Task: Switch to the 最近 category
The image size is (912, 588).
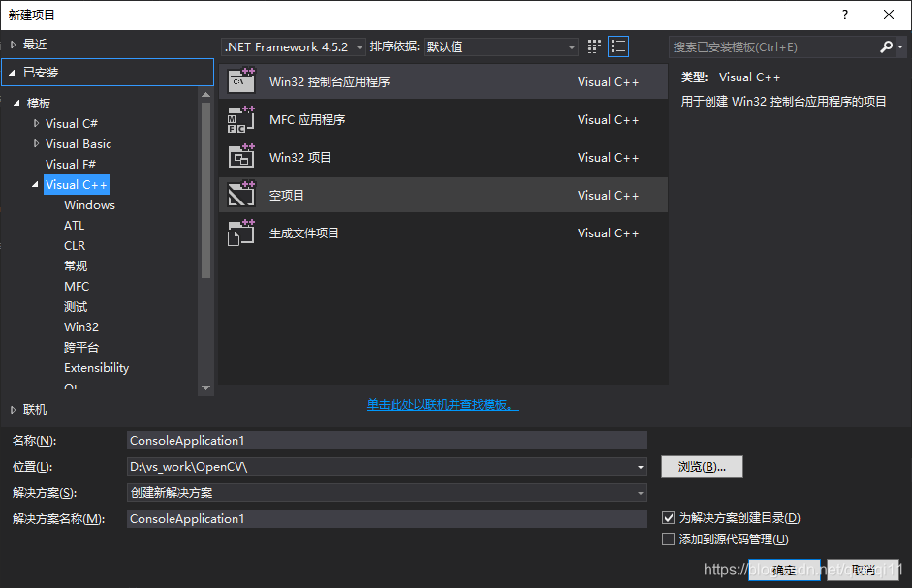Action: pyautogui.click(x=33, y=43)
